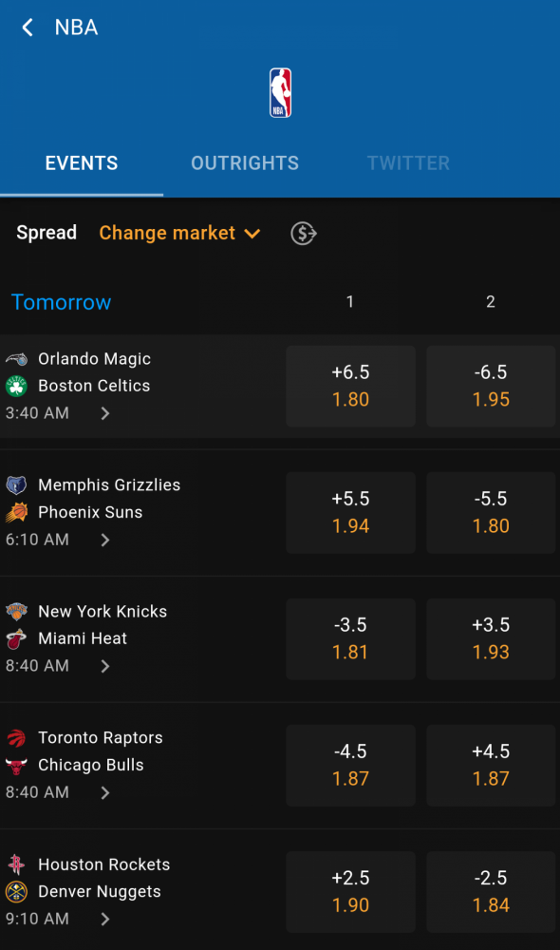This screenshot has height=950, width=560.
Task: Click the Boston Celtics shamrock logo
Action: tap(16, 386)
